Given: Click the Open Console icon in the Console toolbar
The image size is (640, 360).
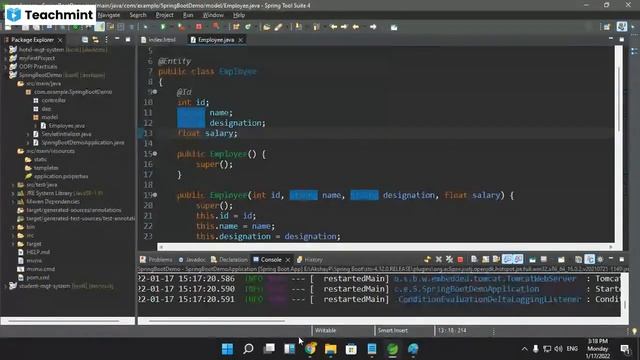Looking at the screenshot, I should pos(561,259).
